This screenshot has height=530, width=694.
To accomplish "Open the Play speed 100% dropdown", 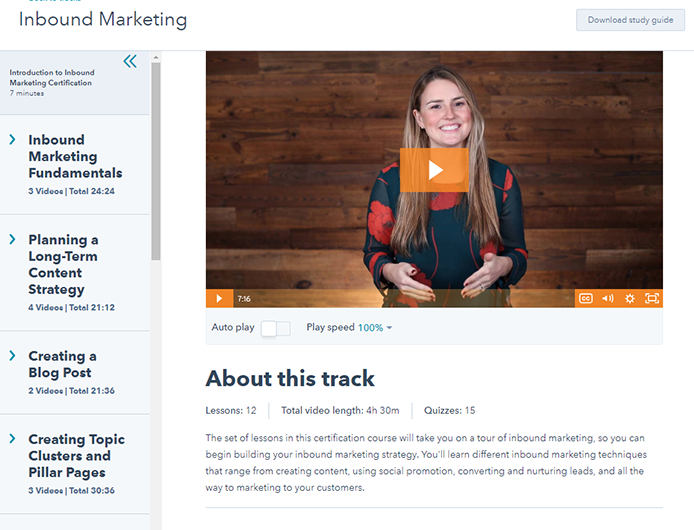I will point(375,328).
